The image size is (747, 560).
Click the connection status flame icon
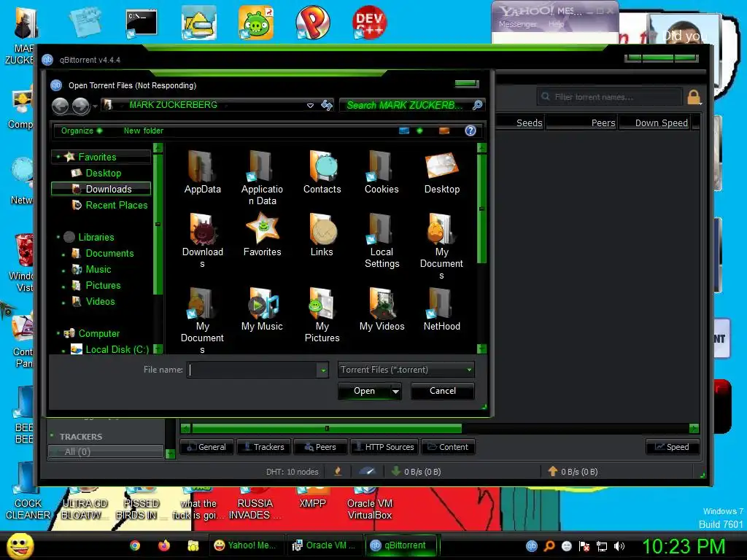click(338, 472)
